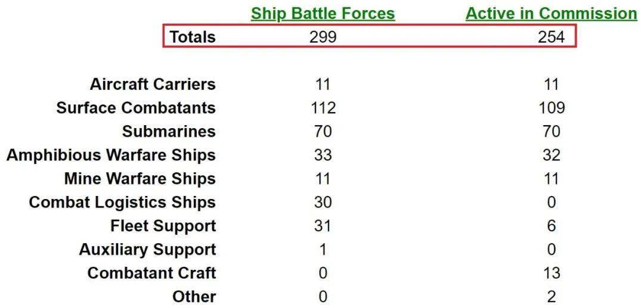
Task: Select the Surface Combatants label
Action: pyautogui.click(x=136, y=108)
